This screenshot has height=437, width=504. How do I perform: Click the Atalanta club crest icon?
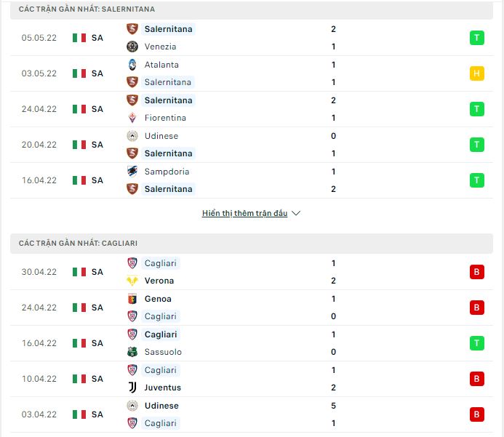[132, 65]
